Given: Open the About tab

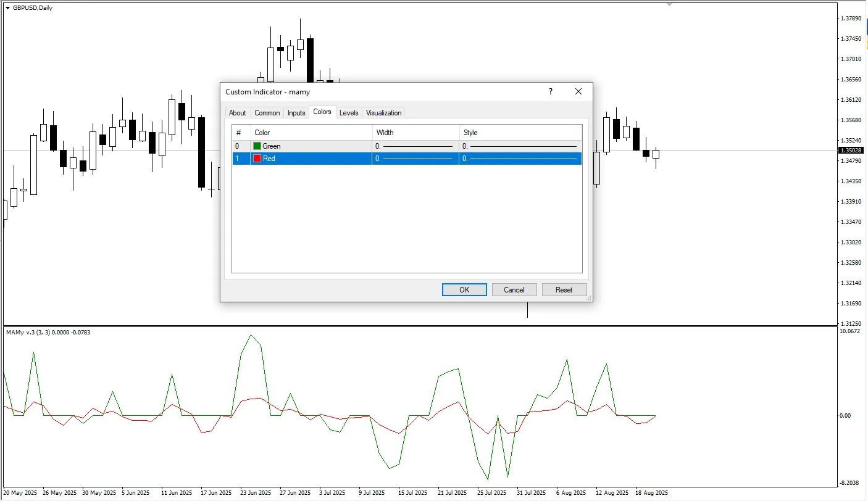Looking at the screenshot, I should 237,113.
